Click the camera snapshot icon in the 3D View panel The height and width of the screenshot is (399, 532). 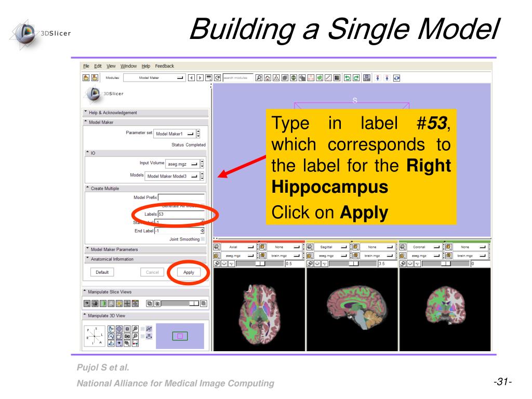[x=127, y=336]
